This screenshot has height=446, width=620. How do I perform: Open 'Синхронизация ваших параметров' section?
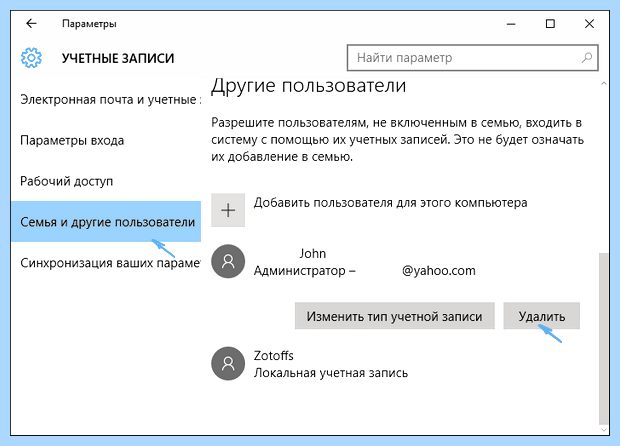106,263
